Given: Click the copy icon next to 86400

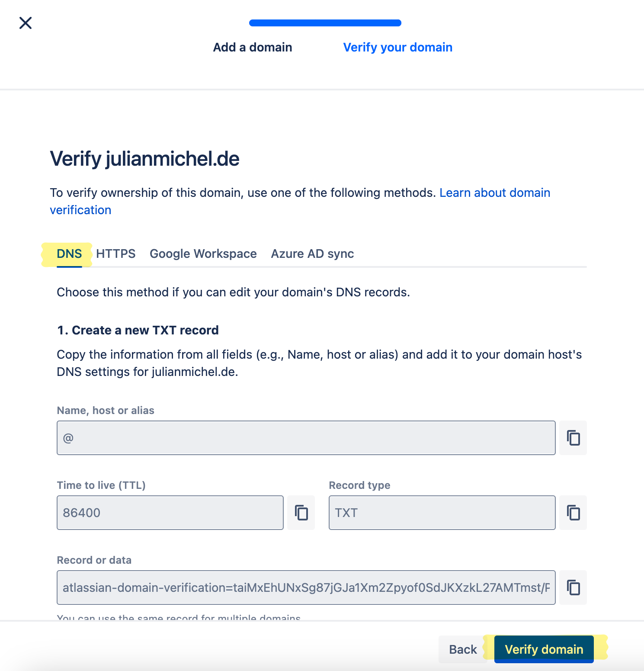Looking at the screenshot, I should (301, 513).
